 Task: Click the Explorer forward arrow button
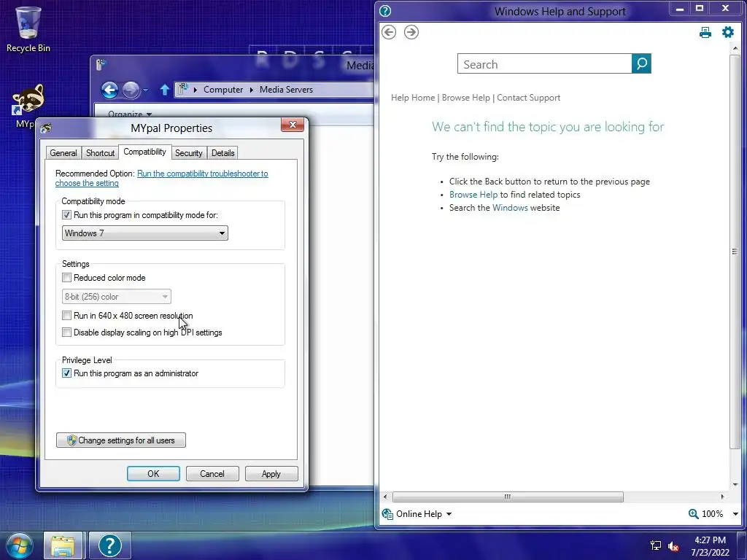click(131, 90)
